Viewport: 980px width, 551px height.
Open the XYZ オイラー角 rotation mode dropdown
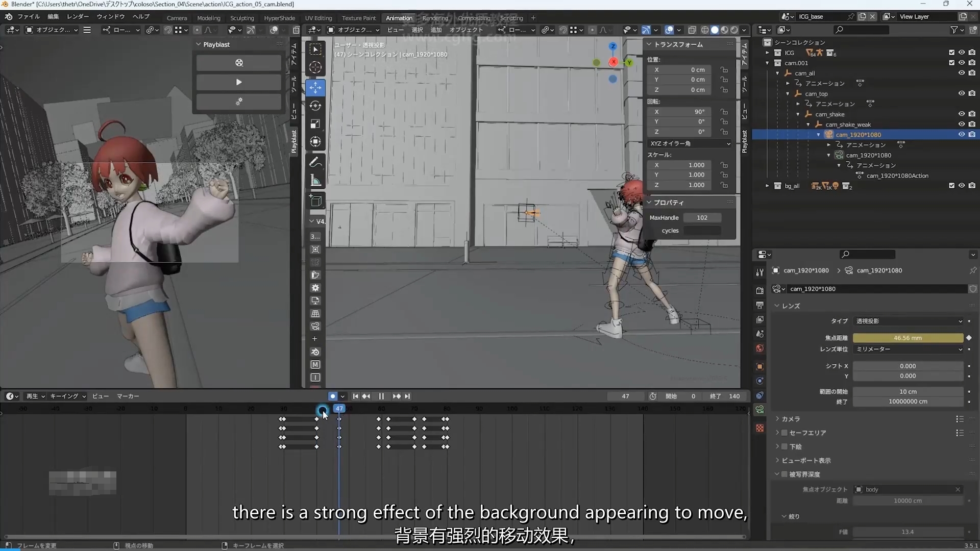tap(690, 143)
